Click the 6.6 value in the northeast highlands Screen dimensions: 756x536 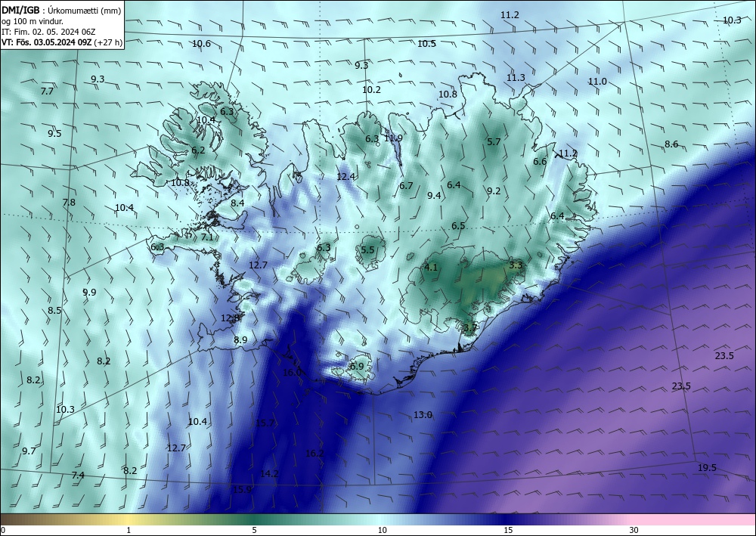(x=540, y=162)
